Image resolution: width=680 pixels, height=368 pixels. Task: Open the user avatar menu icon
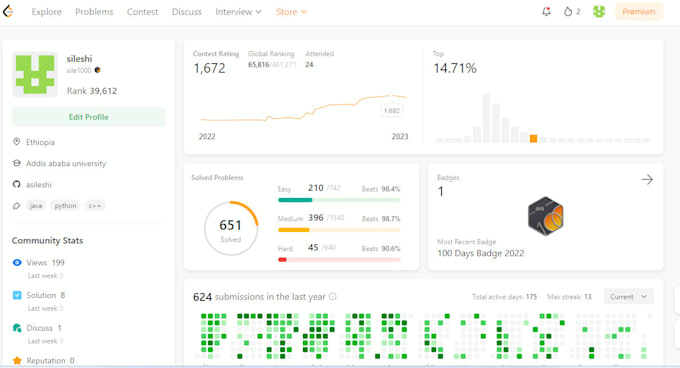[599, 12]
